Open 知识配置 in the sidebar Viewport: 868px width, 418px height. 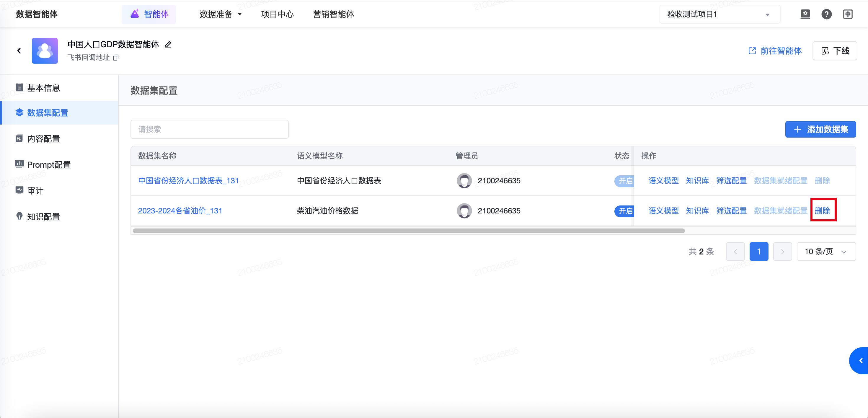[59, 217]
